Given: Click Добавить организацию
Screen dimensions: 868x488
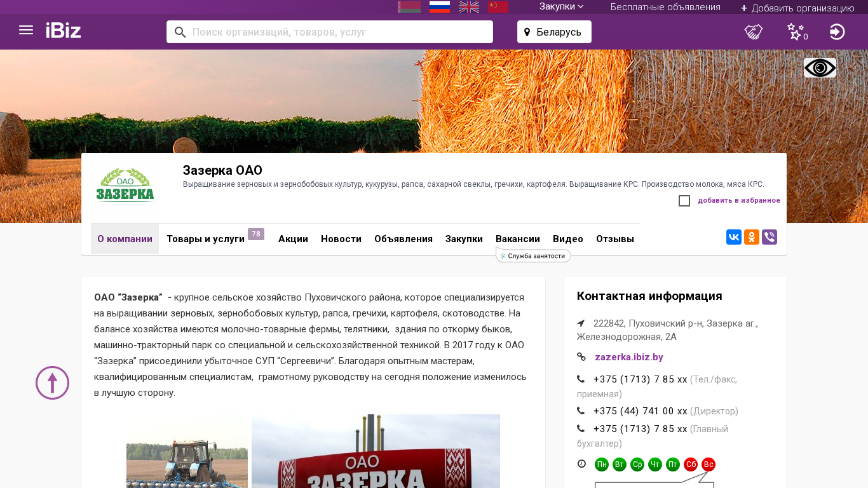Looking at the screenshot, I should point(797,8).
